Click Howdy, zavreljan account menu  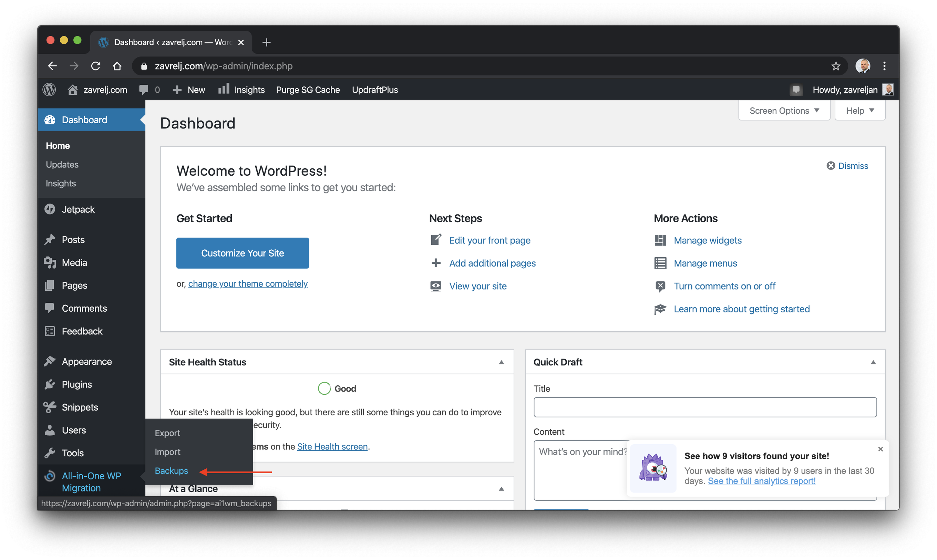[845, 90]
